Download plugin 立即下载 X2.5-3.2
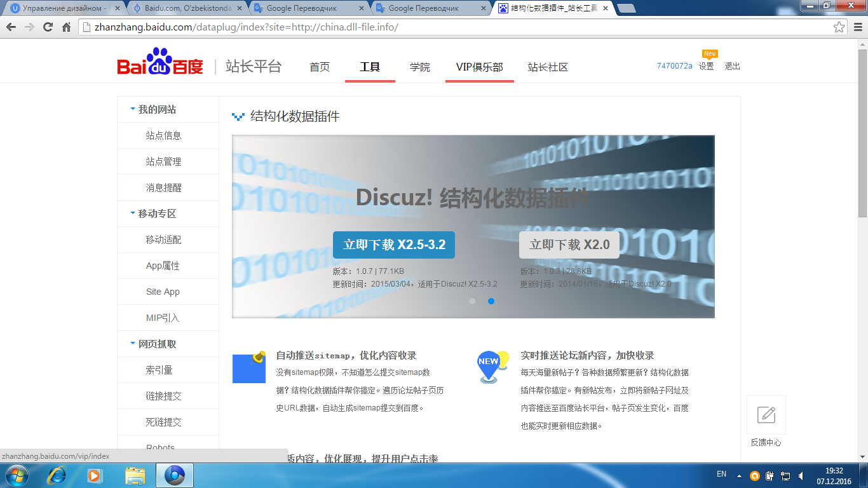The width and height of the screenshot is (868, 488). pos(394,245)
